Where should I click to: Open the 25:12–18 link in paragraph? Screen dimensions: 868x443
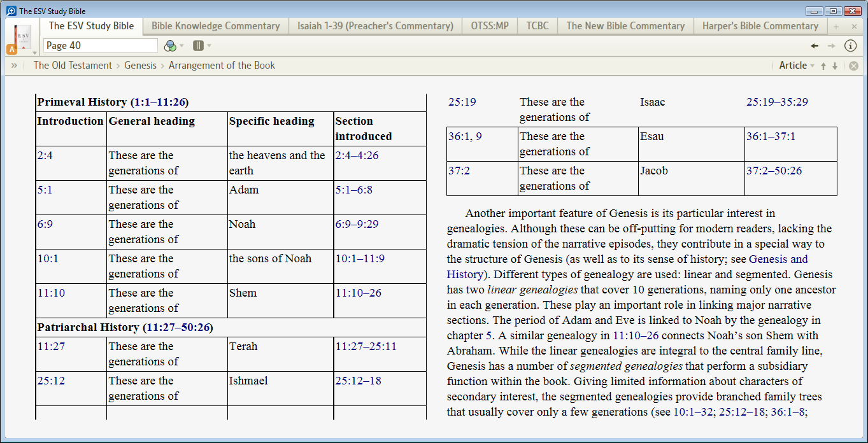click(x=743, y=412)
